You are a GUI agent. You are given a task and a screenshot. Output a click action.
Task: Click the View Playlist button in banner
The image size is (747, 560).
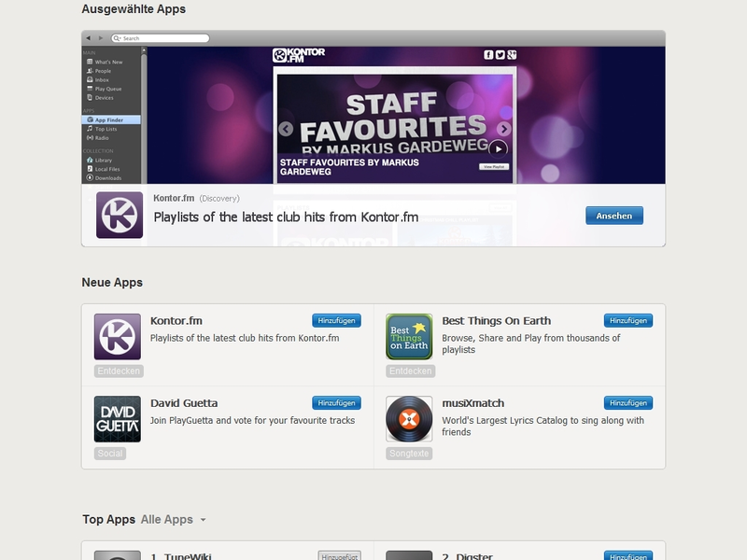pyautogui.click(x=494, y=167)
